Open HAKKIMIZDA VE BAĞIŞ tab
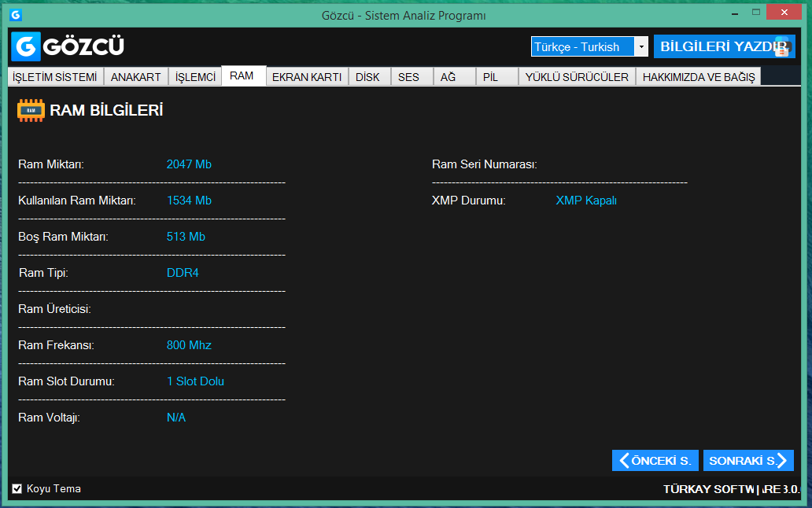The image size is (812, 508). [x=699, y=77]
